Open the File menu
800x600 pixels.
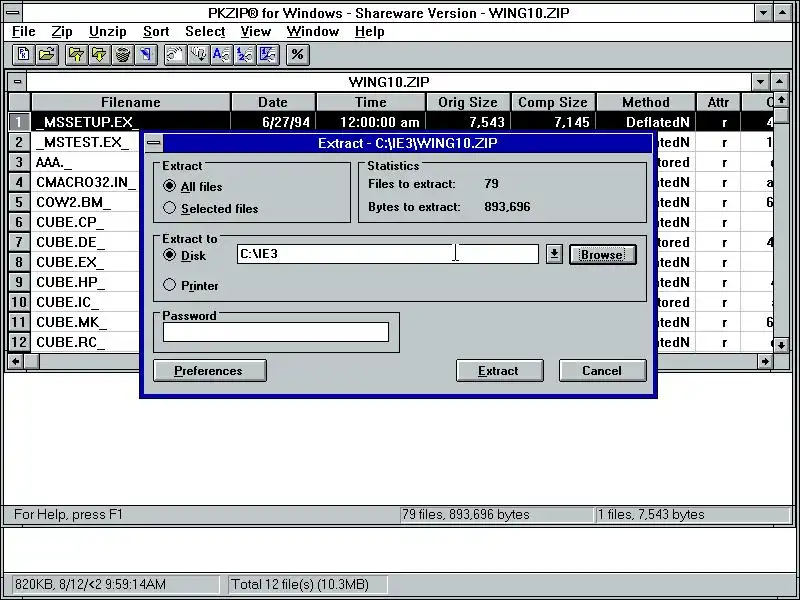pos(23,32)
